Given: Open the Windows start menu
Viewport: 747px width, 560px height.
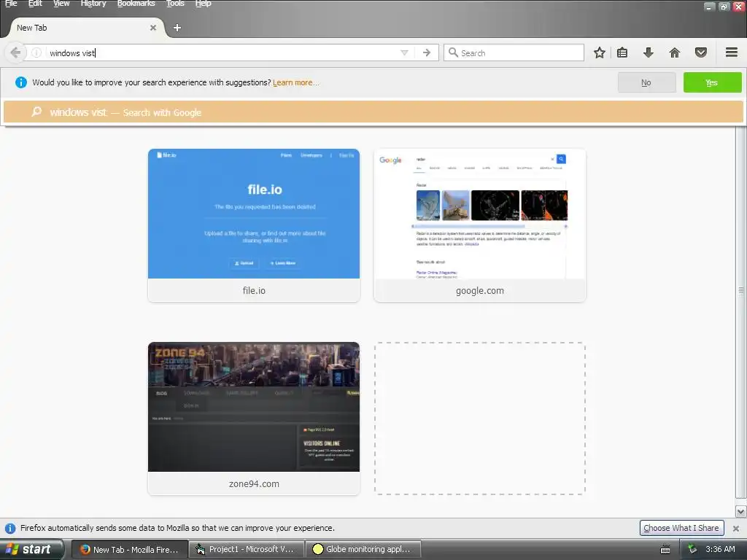Looking at the screenshot, I should pyautogui.click(x=31, y=550).
